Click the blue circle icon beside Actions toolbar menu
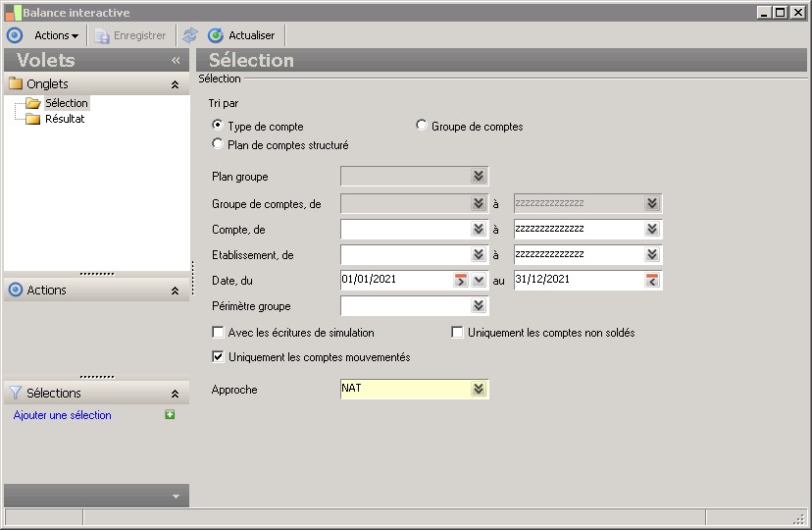Image resolution: width=812 pixels, height=530 pixels. tap(15, 35)
